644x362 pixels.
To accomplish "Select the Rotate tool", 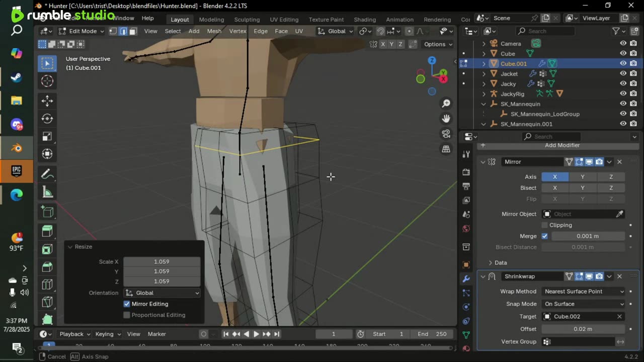I will pos(47,119).
